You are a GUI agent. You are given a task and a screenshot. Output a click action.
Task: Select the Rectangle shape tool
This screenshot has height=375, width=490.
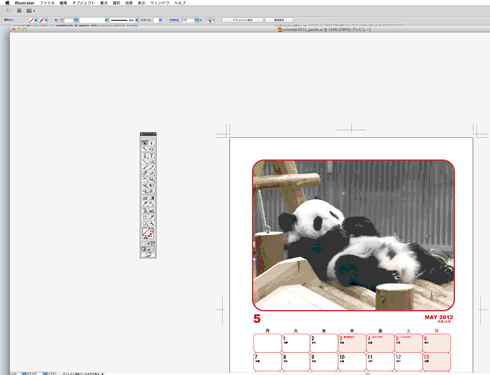pyautogui.click(x=152, y=161)
